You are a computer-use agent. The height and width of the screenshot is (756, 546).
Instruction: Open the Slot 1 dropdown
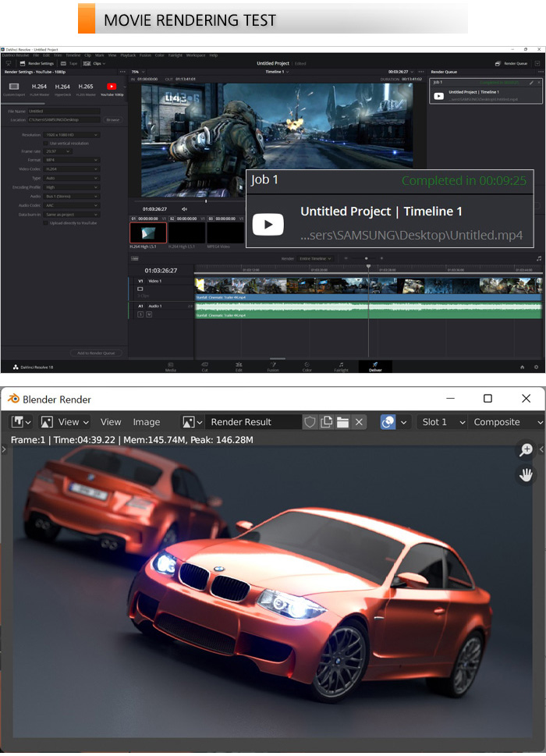(x=440, y=422)
